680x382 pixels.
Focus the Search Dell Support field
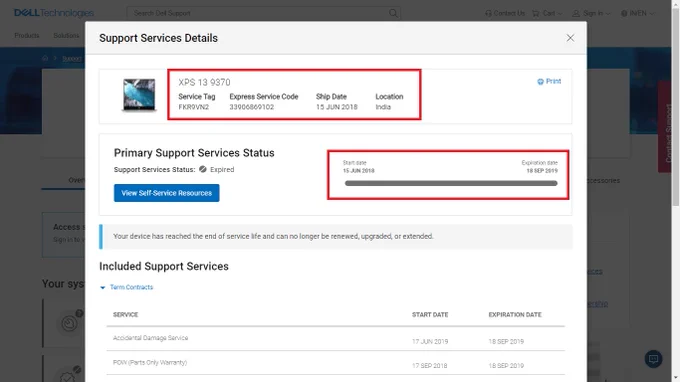264,13
